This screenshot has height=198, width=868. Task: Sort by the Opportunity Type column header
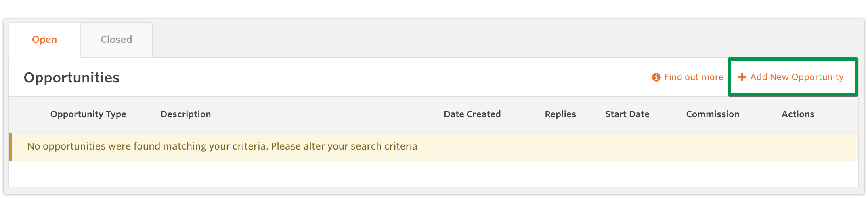88,114
